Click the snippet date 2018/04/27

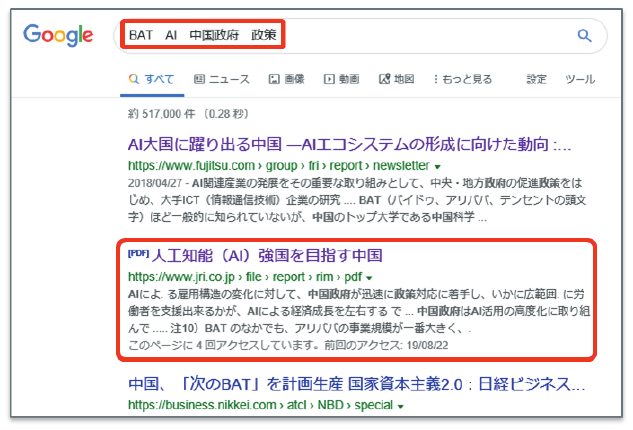coord(155,183)
